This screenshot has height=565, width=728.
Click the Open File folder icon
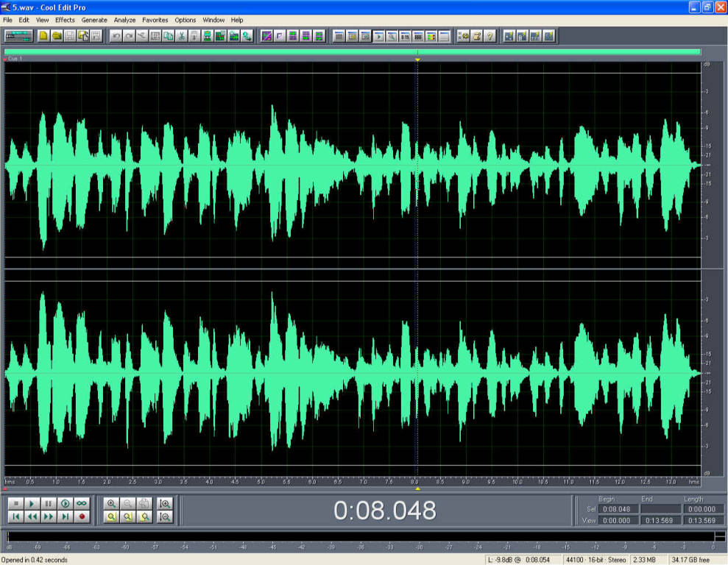56,35
